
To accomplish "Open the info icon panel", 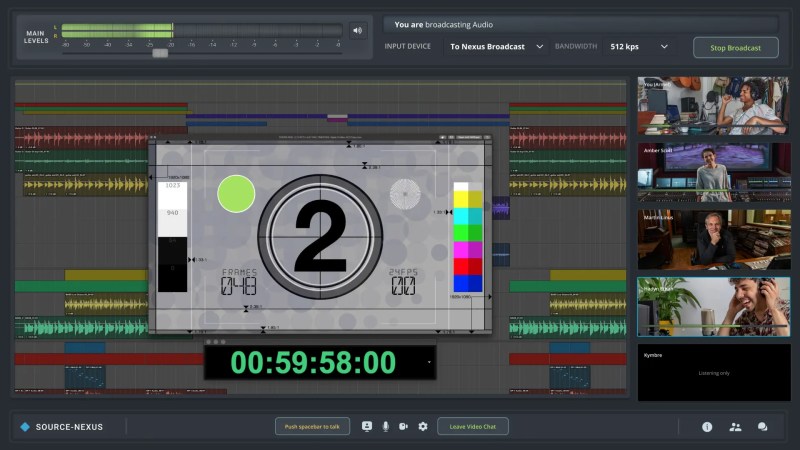I will pos(707,427).
